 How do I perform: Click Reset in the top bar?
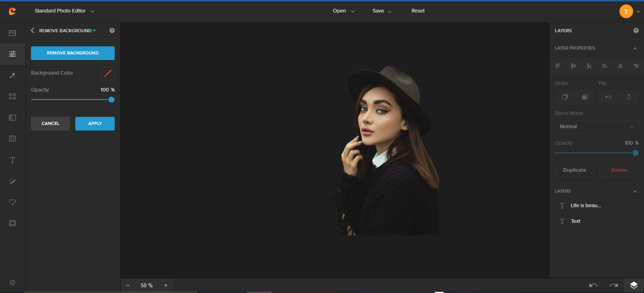tap(418, 11)
